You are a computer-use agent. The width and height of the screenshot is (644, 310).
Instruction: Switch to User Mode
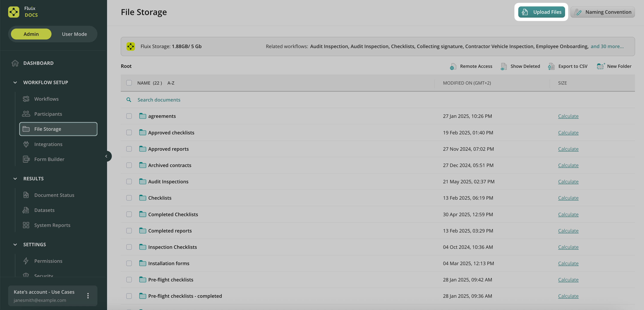[74, 34]
